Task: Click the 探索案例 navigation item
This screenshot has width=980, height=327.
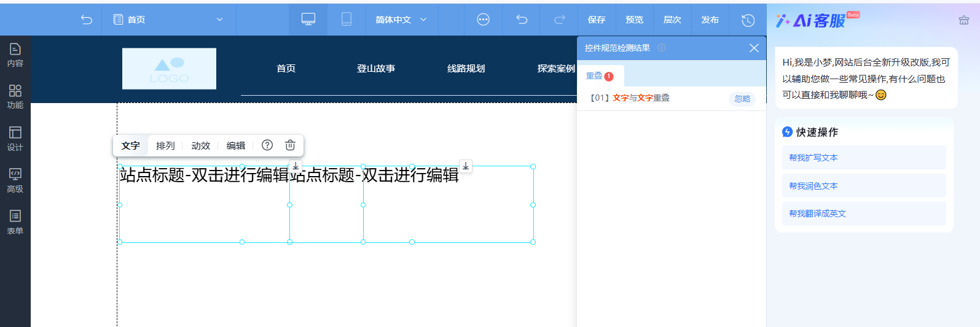Action: 556,69
